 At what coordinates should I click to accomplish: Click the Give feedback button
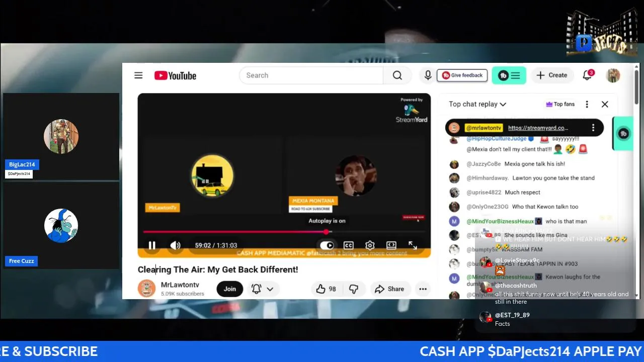point(462,75)
